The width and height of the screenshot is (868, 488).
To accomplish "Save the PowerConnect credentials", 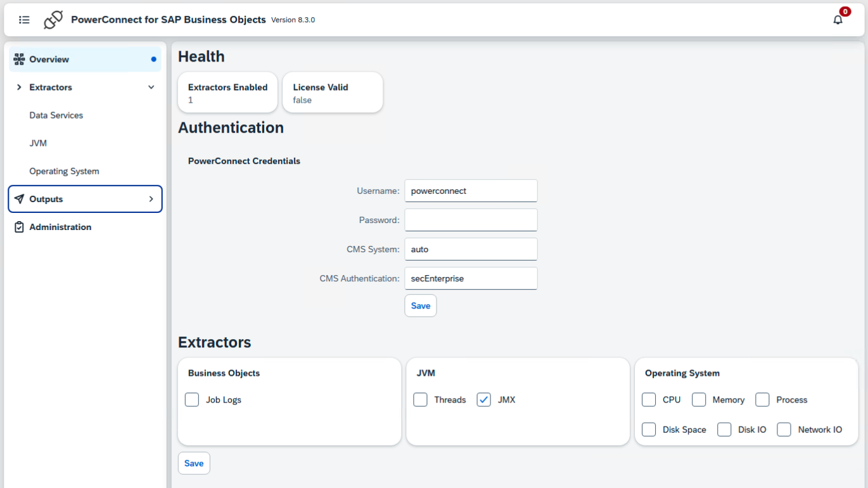I will click(421, 305).
